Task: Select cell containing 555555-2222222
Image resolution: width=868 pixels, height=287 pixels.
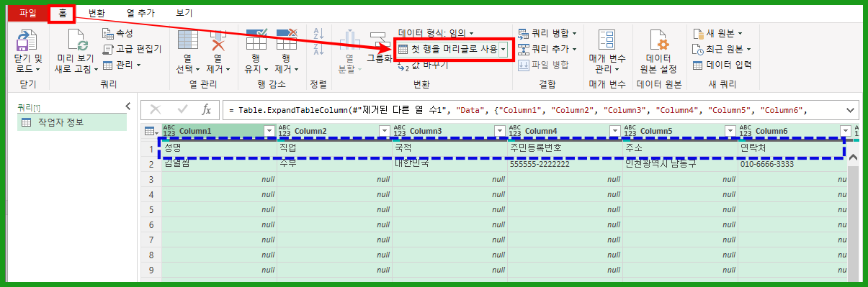Action: [565, 164]
